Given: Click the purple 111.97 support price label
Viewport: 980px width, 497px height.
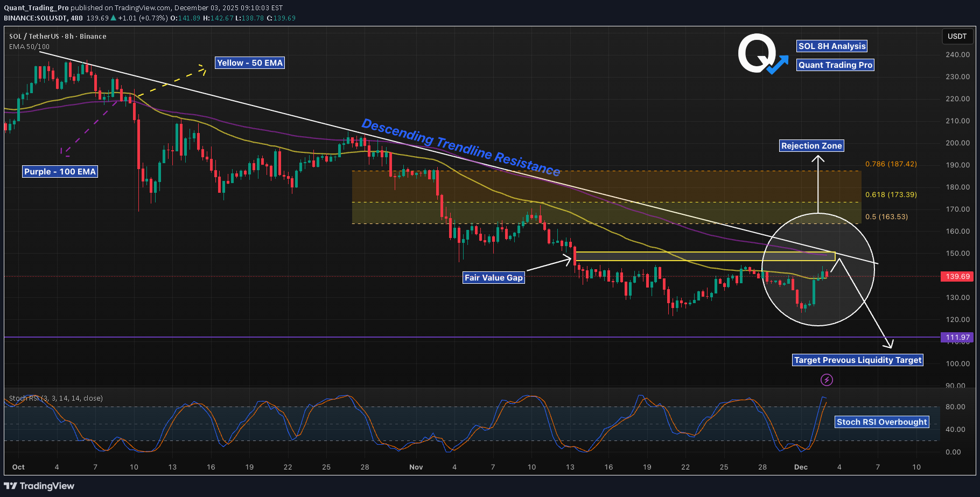Looking at the screenshot, I should click(x=957, y=337).
